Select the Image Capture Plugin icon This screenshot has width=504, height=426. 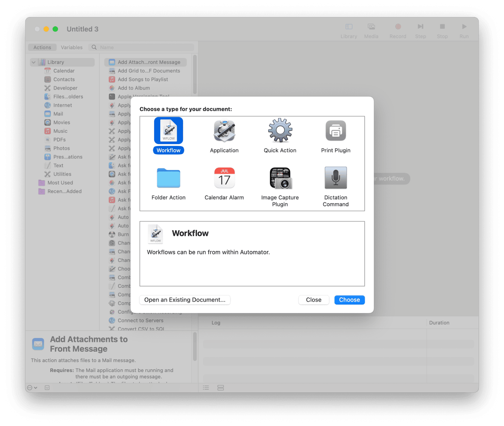coord(280,178)
